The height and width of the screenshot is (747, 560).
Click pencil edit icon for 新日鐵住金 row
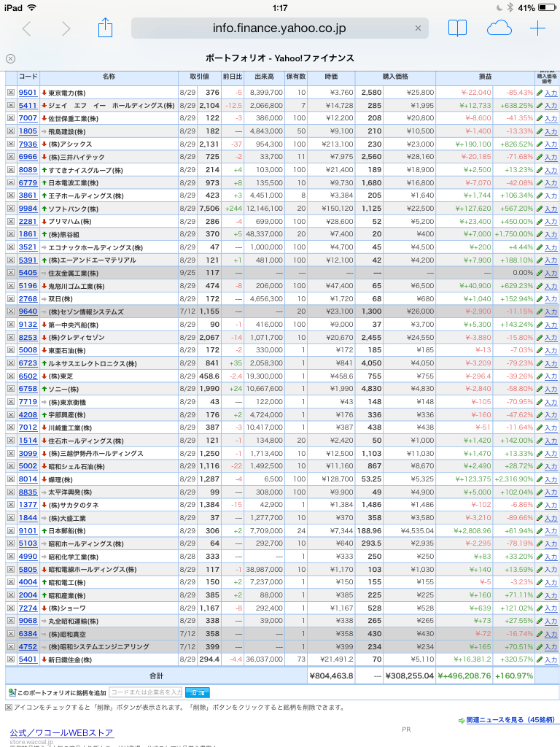click(540, 659)
